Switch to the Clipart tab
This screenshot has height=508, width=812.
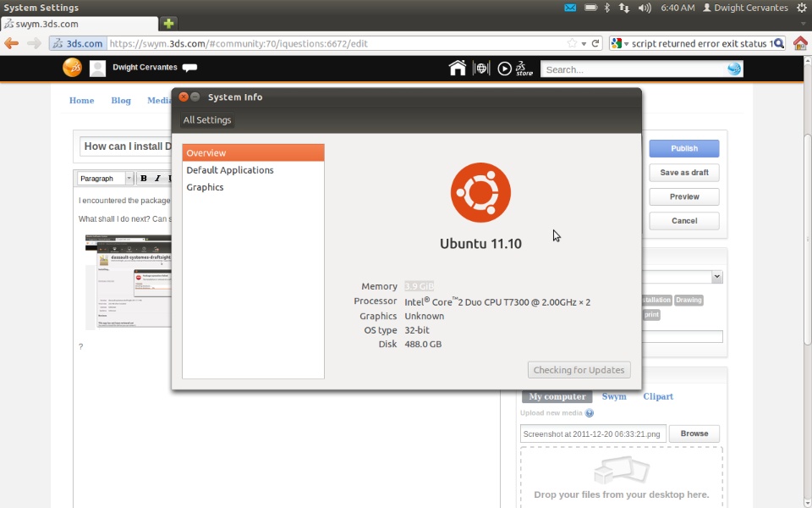point(658,396)
